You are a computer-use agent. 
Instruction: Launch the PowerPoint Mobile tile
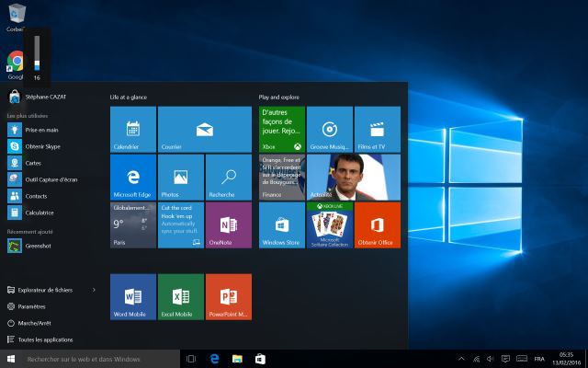229,296
